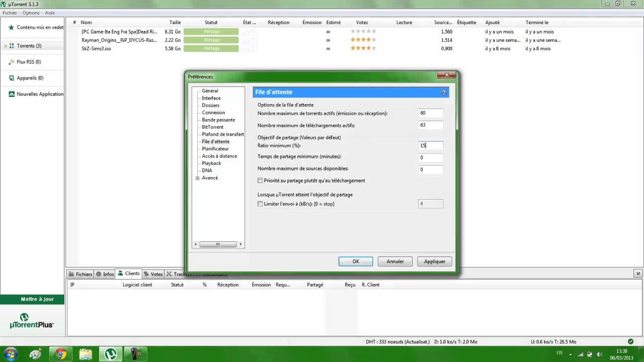Click the Annuler button
The width and height of the screenshot is (644, 362).
[x=395, y=261]
